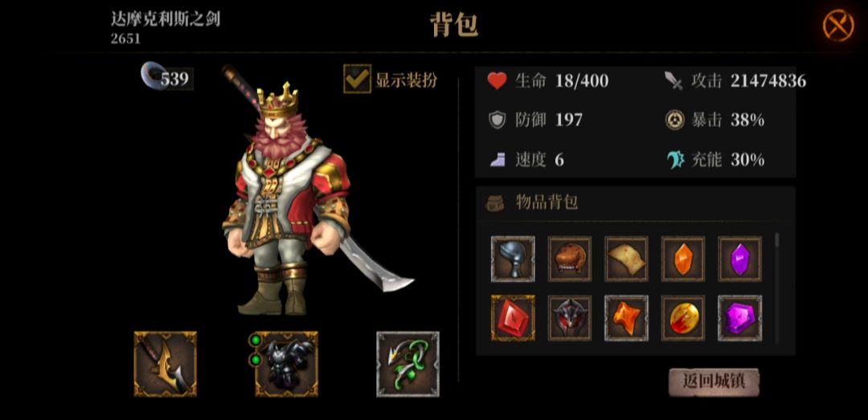This screenshot has height=420, width=868.
Task: Click the 返回城镇 button
Action: (x=714, y=381)
